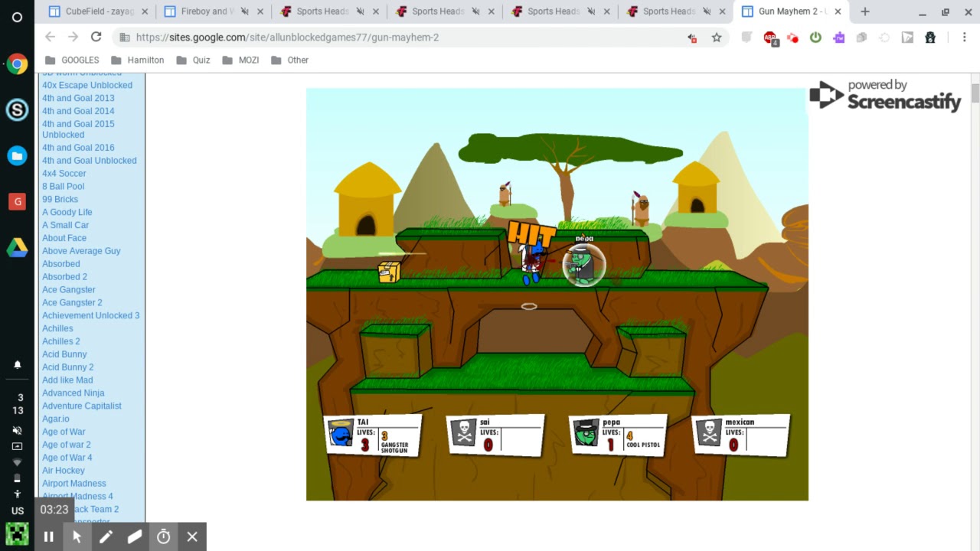Select the Screencastify mouse pointer tool
This screenshot has width=980, height=551.
[x=77, y=537]
